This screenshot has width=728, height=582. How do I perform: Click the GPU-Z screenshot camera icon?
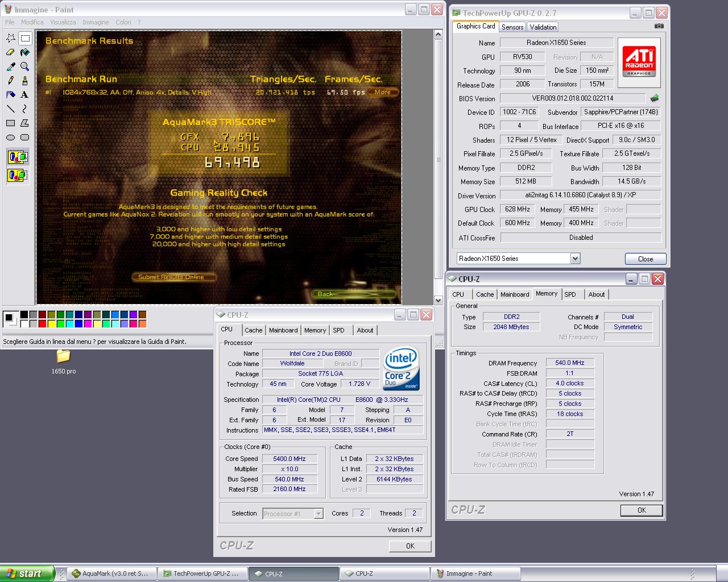[659, 26]
